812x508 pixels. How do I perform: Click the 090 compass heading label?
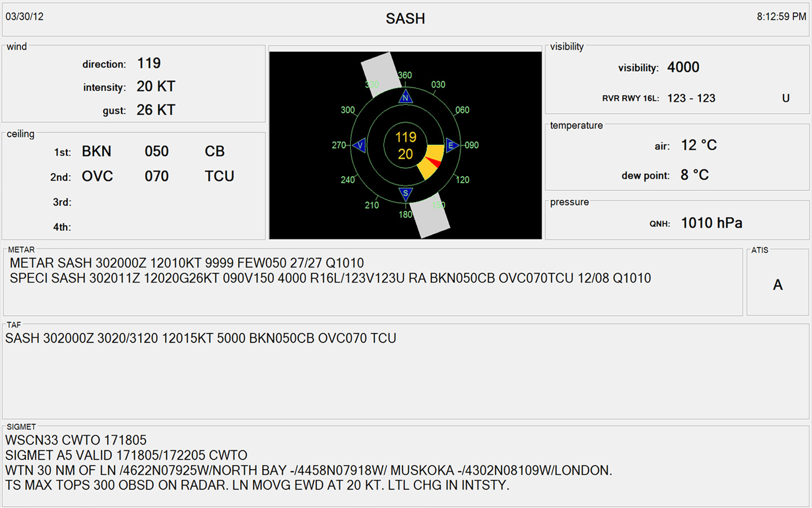(472, 145)
